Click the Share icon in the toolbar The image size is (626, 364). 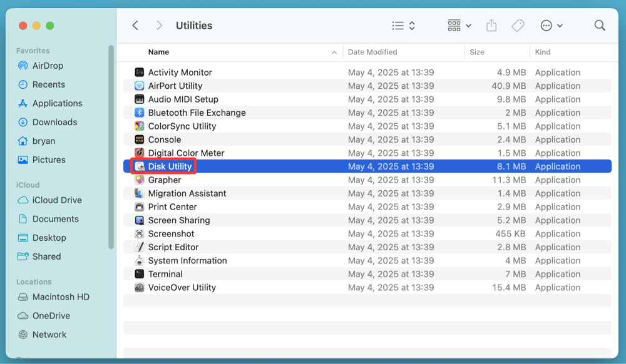[x=491, y=25]
